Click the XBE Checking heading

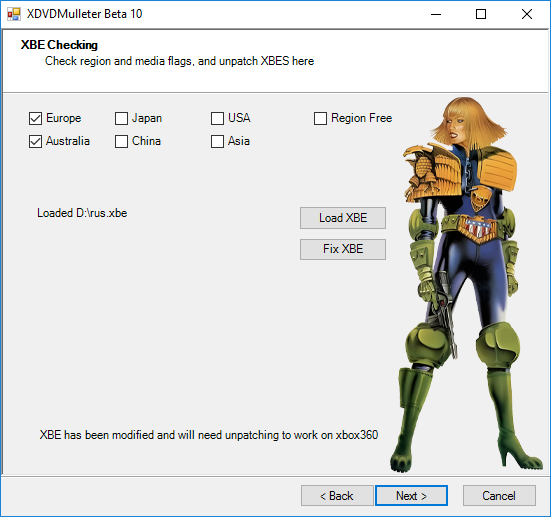tap(59, 45)
